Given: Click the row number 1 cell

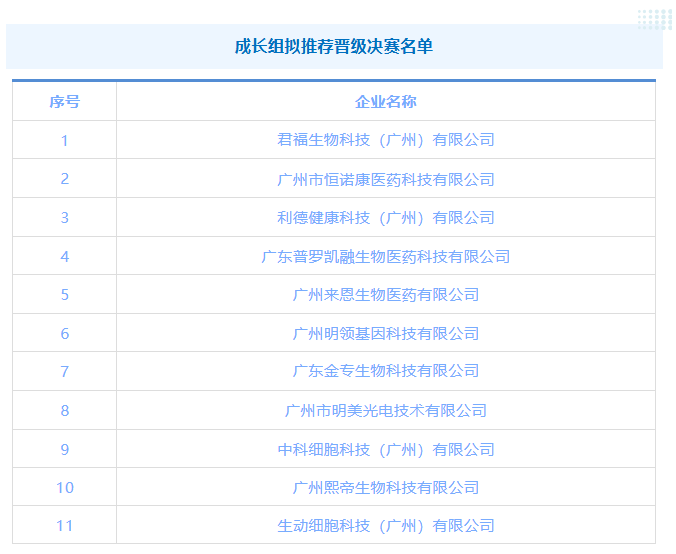Looking at the screenshot, I should 65,140.
